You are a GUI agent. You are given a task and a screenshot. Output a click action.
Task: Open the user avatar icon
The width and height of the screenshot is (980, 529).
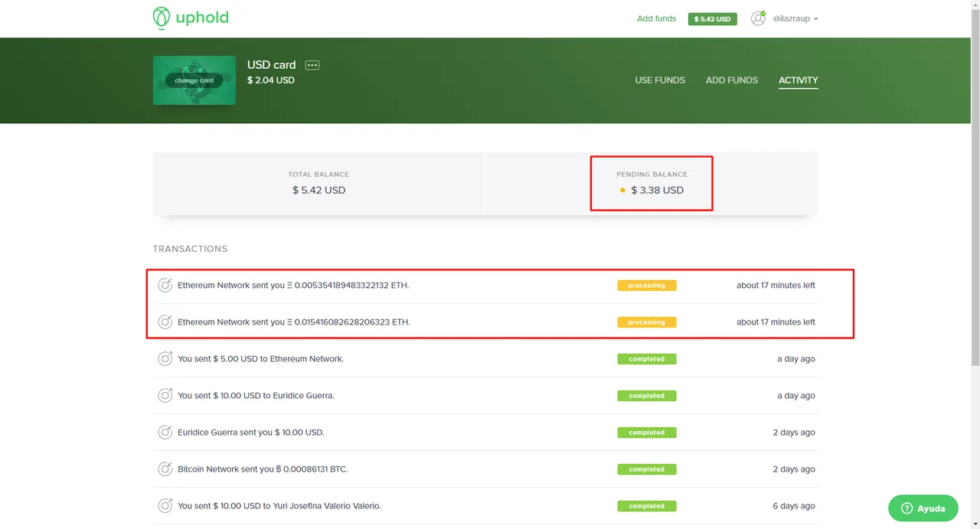pos(758,18)
